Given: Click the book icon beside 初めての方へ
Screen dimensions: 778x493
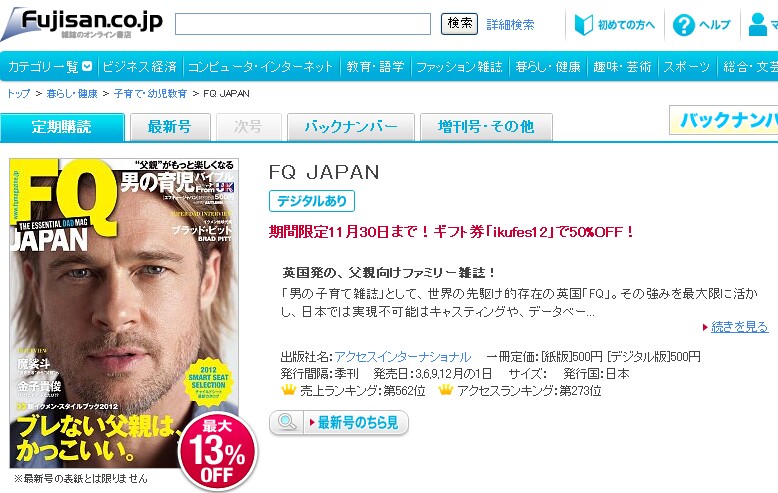Looking at the screenshot, I should point(584,24).
